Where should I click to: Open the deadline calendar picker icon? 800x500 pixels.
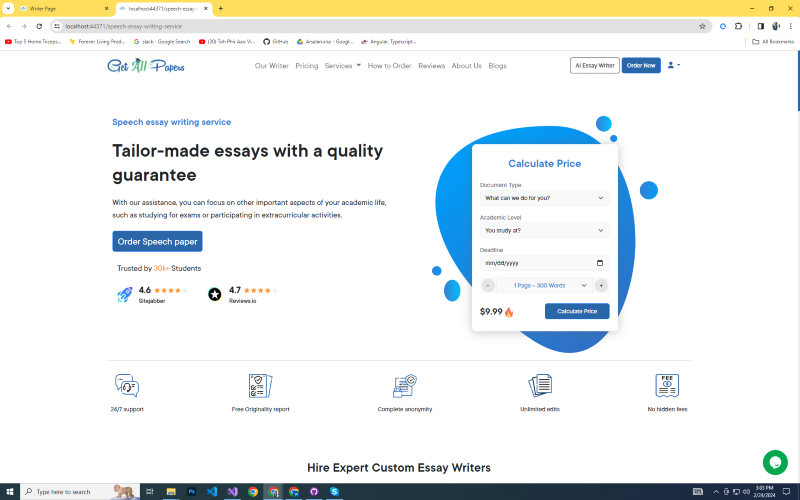[x=599, y=263]
